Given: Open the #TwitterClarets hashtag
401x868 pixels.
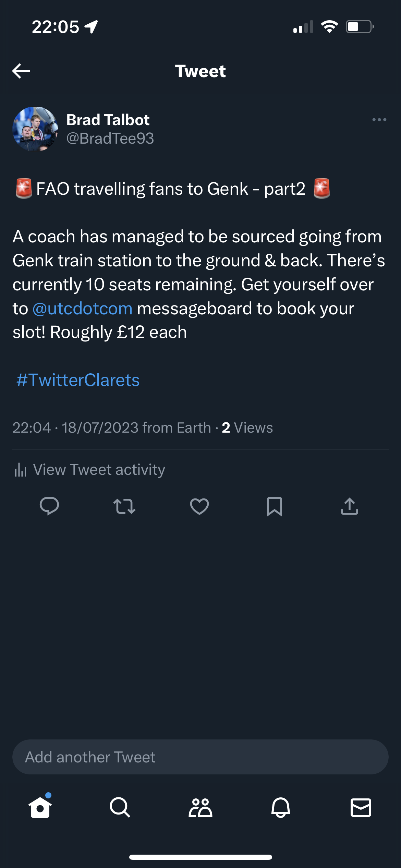Looking at the screenshot, I should pyautogui.click(x=78, y=380).
